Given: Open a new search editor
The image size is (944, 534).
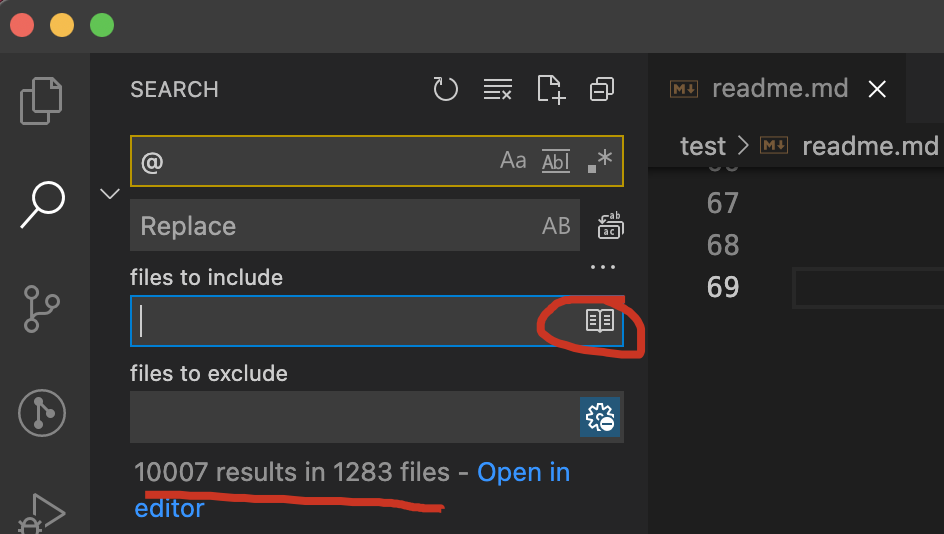Looking at the screenshot, I should pos(551,89).
